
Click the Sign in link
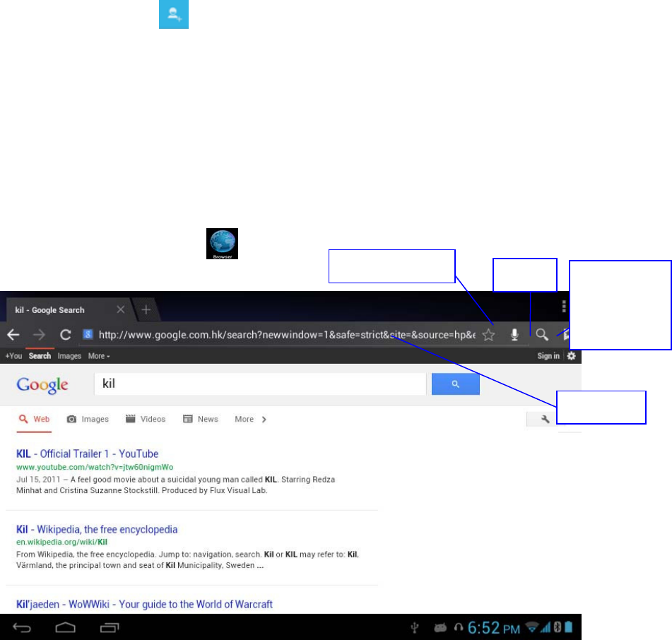click(x=548, y=356)
